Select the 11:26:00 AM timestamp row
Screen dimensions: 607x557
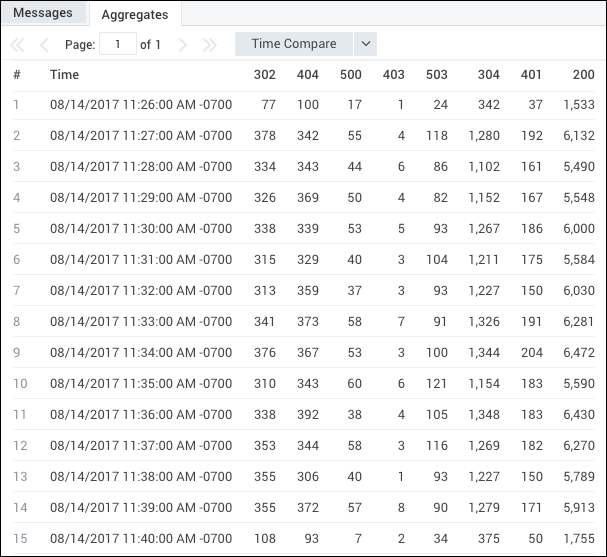[x=141, y=105]
